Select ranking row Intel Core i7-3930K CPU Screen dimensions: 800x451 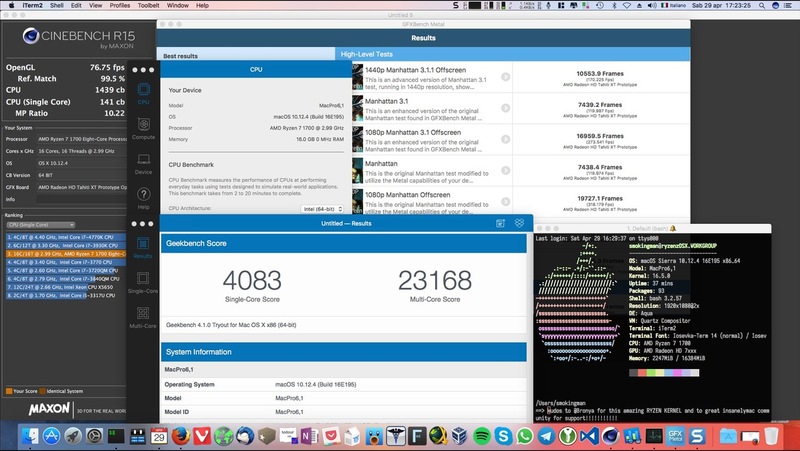click(66, 245)
